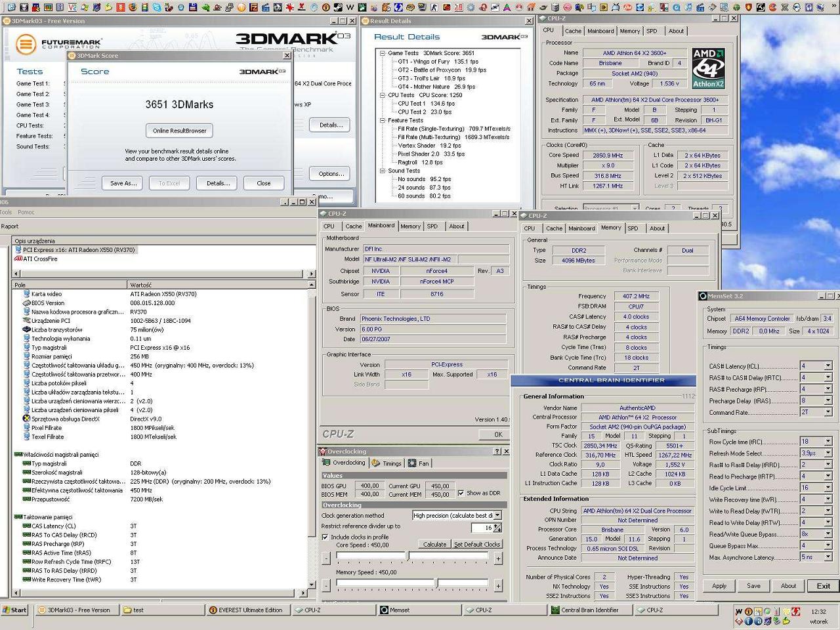Click the green arrow launcher icon

(205, 7)
